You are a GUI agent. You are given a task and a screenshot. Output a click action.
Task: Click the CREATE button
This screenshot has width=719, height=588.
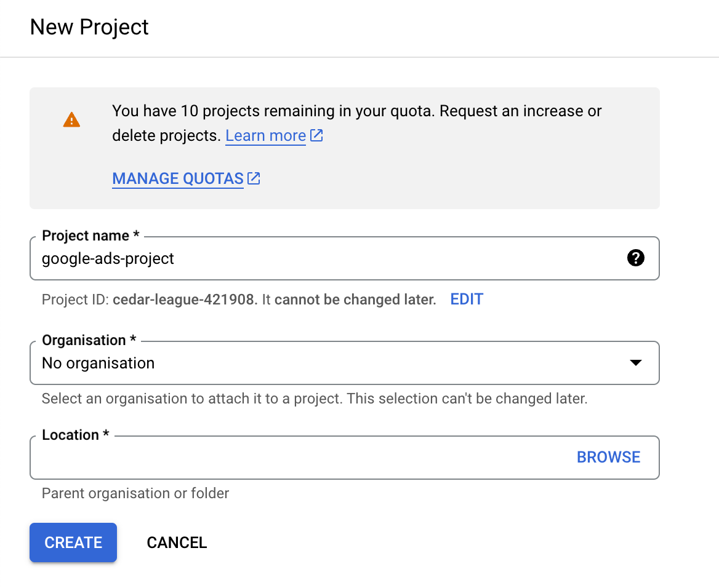(x=73, y=542)
